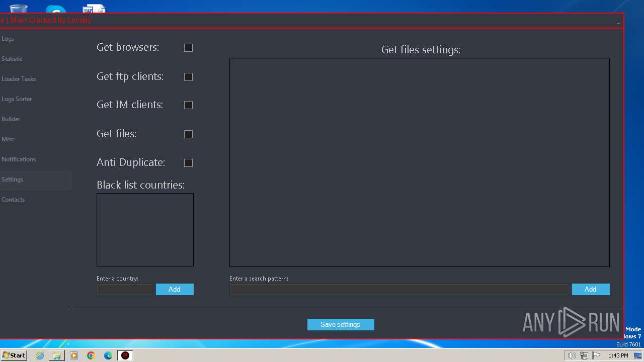Viewport: 644px width, 362px height.
Task: Open the Action Center flag icon
Action: (597, 355)
